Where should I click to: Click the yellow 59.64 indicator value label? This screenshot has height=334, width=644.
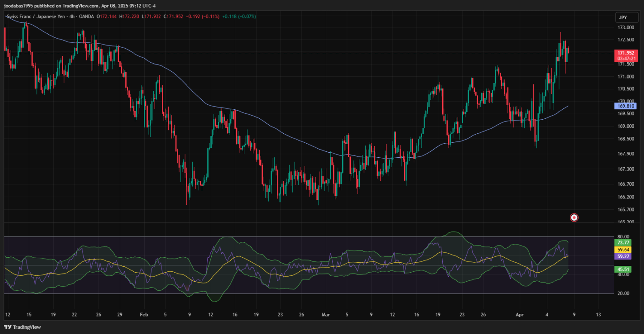(x=623, y=250)
